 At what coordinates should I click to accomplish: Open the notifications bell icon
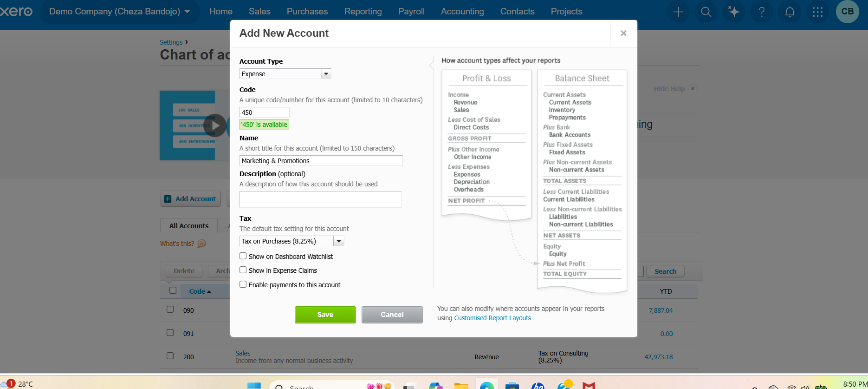click(x=790, y=12)
